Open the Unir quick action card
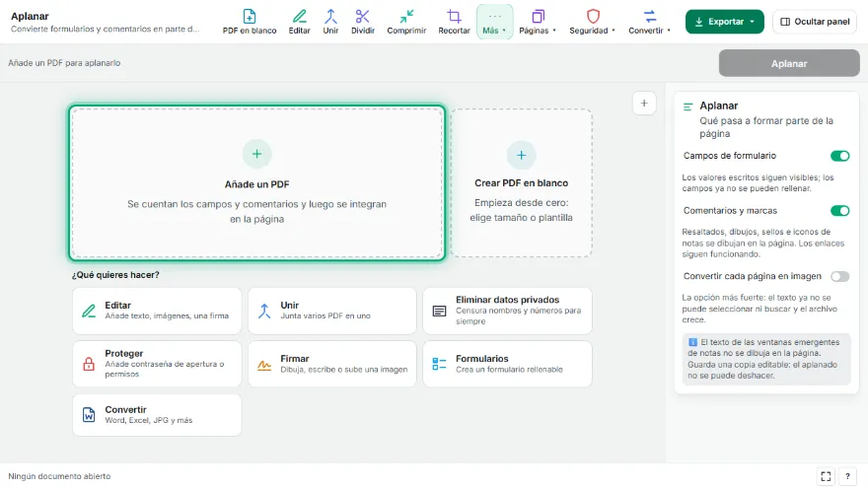 [x=332, y=311]
